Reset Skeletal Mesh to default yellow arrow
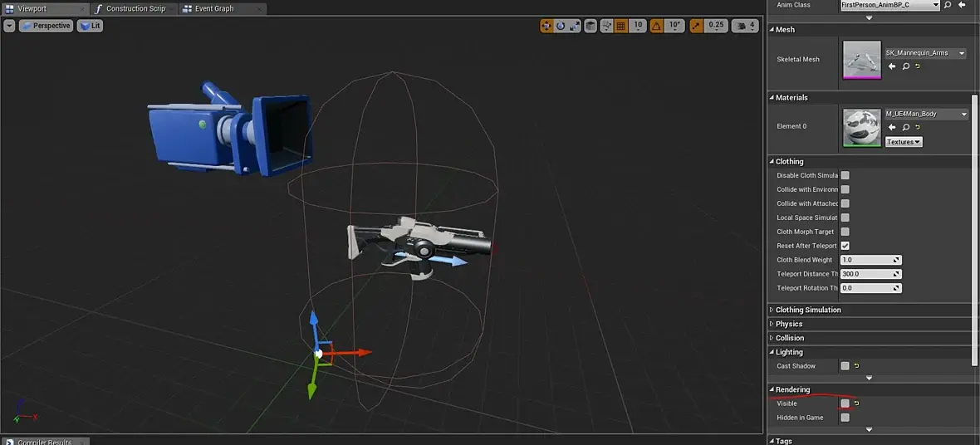The image size is (980, 445). pos(918,66)
